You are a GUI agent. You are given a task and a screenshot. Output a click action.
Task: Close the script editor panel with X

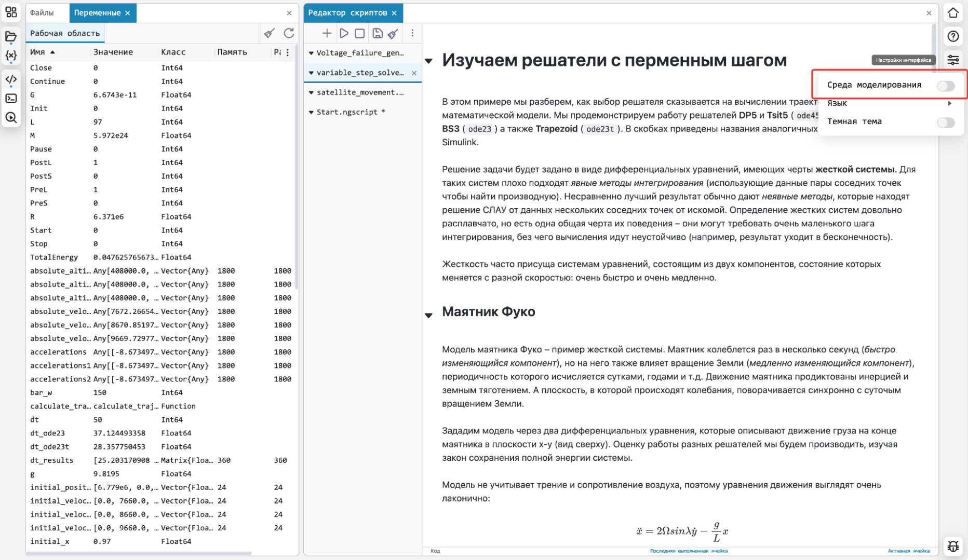click(929, 13)
